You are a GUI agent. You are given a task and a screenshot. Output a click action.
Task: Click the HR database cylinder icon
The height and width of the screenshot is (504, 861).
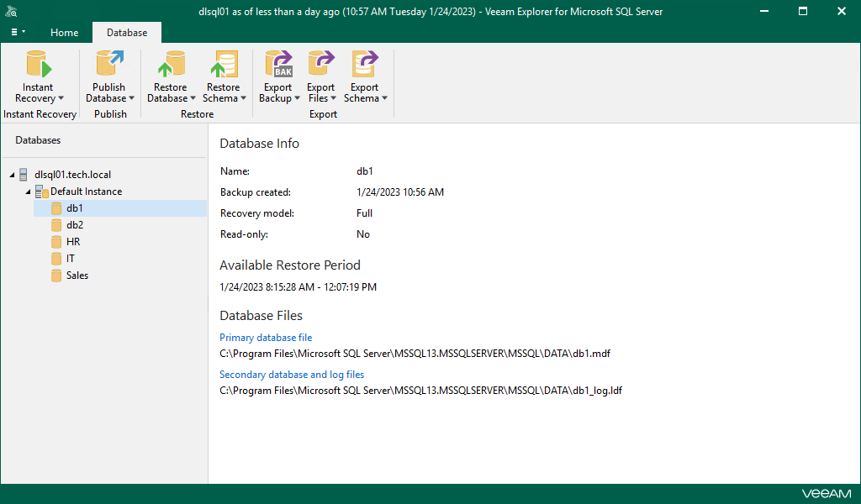pyautogui.click(x=56, y=242)
